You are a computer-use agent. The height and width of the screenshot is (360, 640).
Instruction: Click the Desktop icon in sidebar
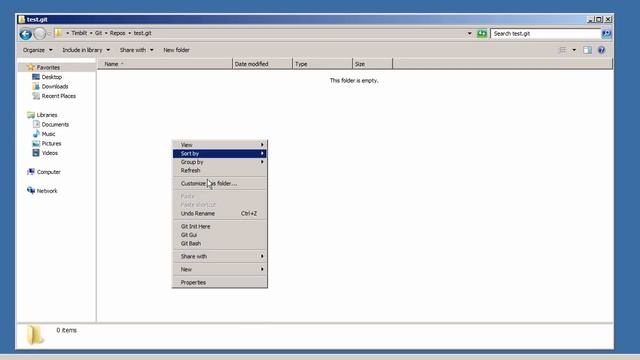(36, 77)
